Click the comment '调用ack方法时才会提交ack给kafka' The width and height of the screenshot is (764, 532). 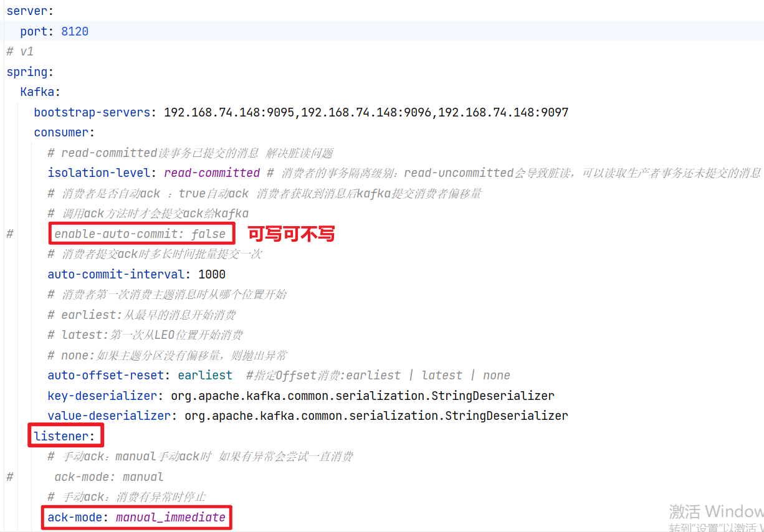[148, 213]
